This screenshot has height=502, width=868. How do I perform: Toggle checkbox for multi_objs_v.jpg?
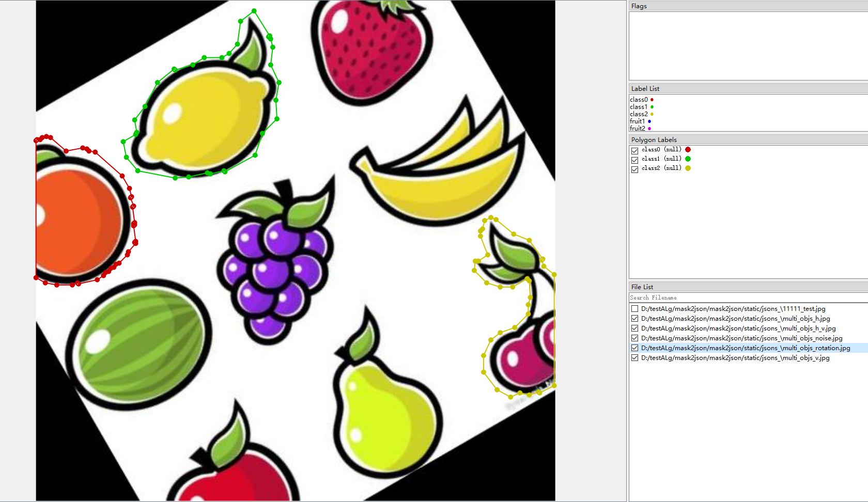pos(634,358)
